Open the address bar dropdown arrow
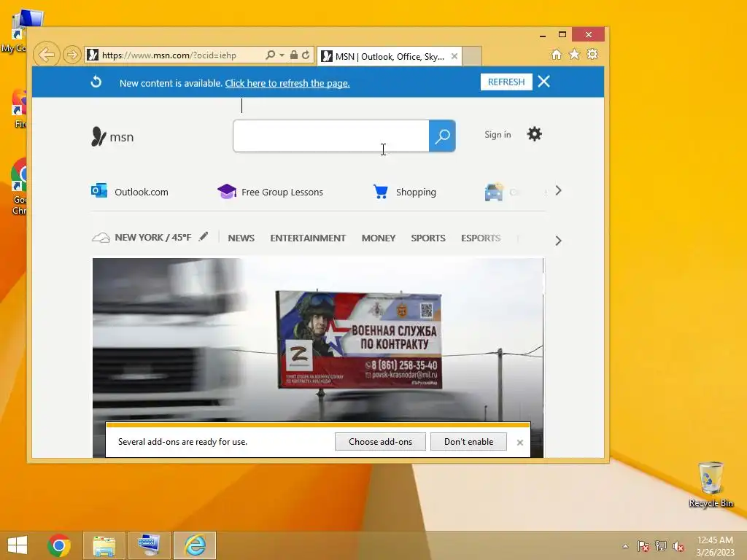 (282, 55)
